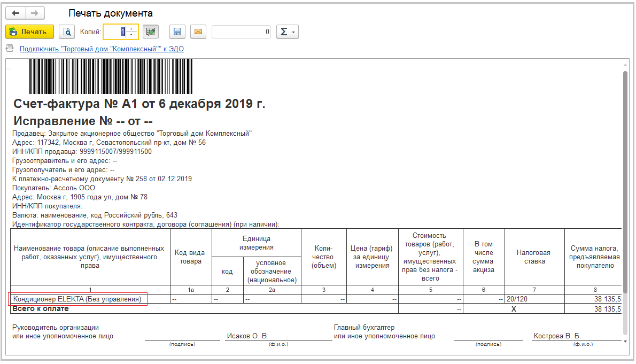Click the sum value field showing 0
The image size is (636, 364).
coord(242,32)
